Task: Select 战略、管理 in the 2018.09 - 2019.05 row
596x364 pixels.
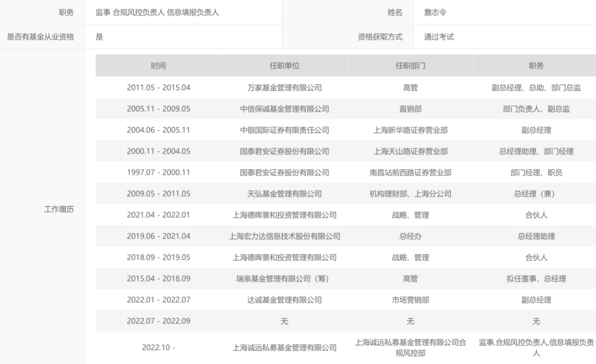Action: (x=411, y=257)
